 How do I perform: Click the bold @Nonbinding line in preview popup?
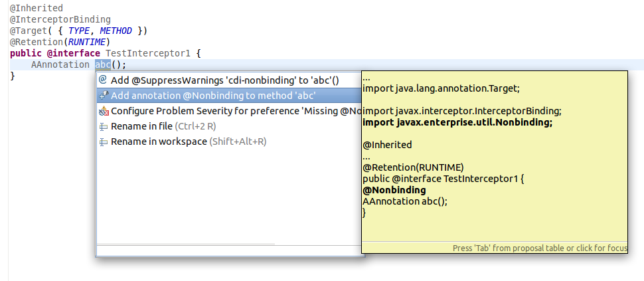[394, 190]
